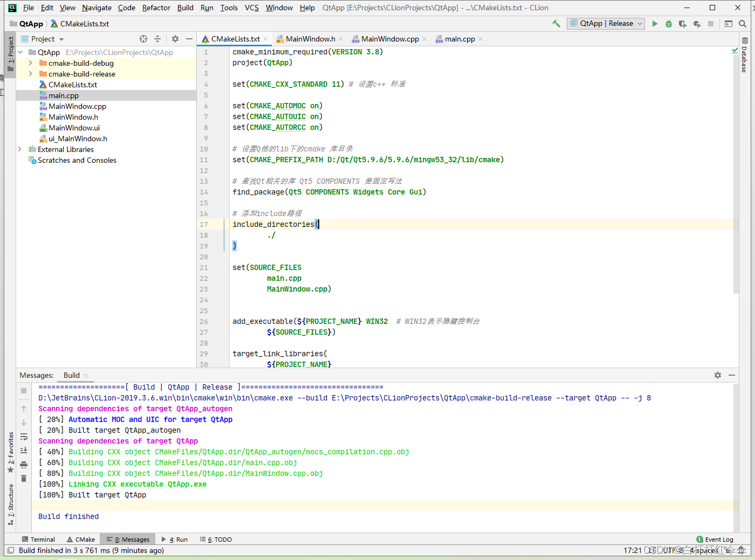Click the Stop square toolbar icon
Image resolution: width=755 pixels, height=560 pixels.
click(711, 24)
